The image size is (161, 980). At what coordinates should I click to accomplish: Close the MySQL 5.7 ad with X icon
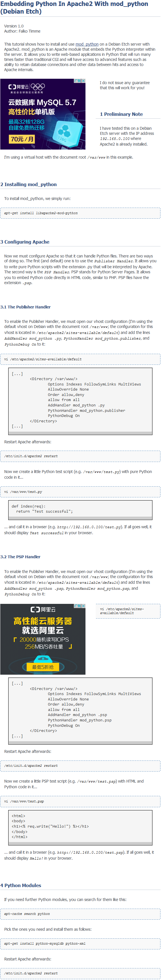[83, 81]
